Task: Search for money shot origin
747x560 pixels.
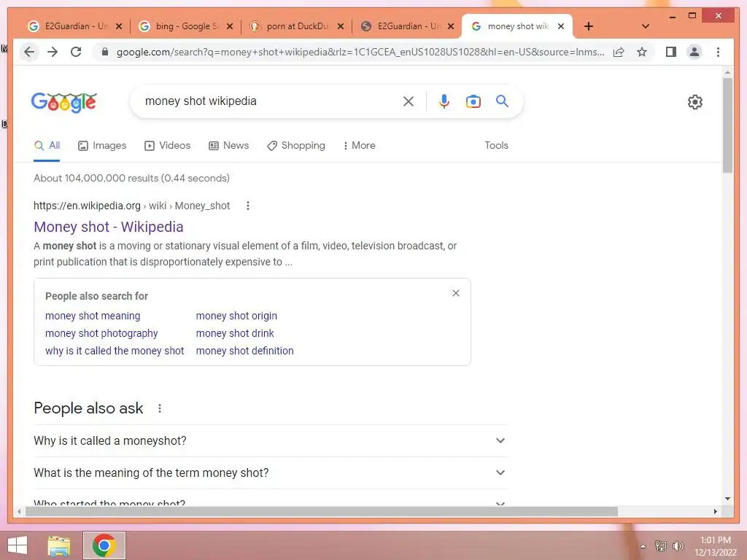Action: pyautogui.click(x=236, y=316)
